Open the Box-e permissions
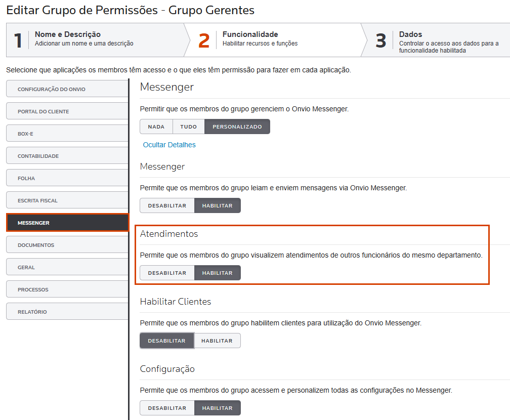The image size is (510, 420). point(67,134)
